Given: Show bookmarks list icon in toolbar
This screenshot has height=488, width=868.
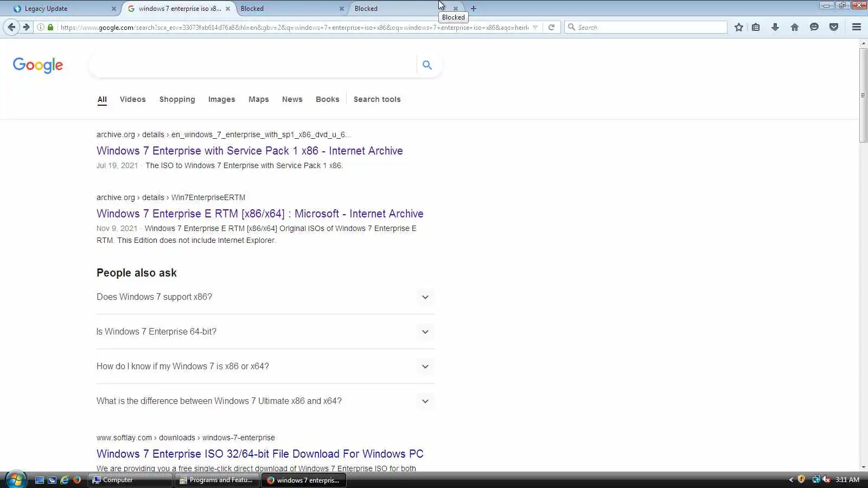Looking at the screenshot, I should (756, 27).
